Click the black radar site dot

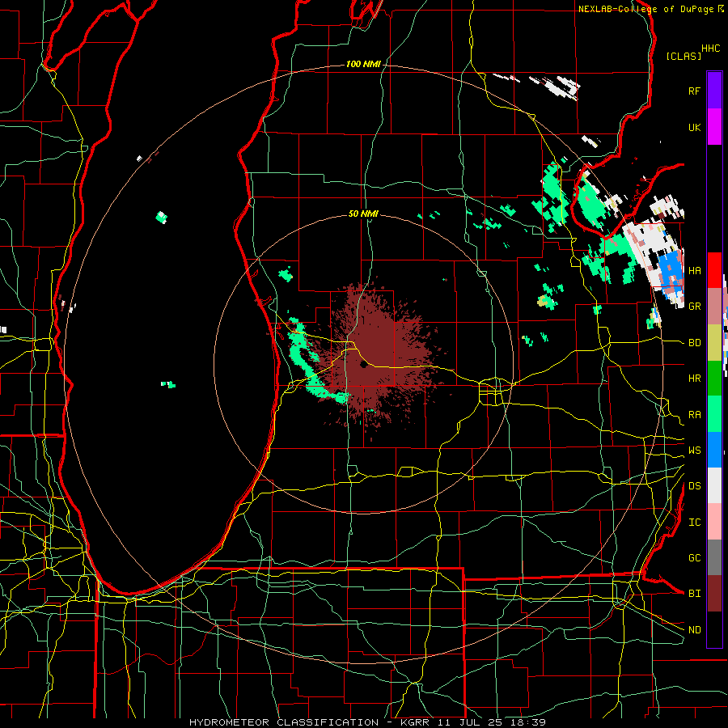363,365
